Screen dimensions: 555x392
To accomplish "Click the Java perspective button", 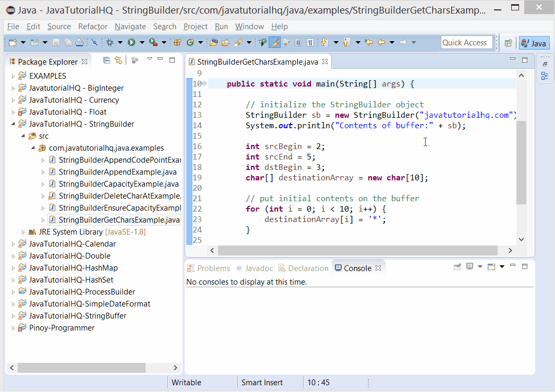I will pos(534,43).
